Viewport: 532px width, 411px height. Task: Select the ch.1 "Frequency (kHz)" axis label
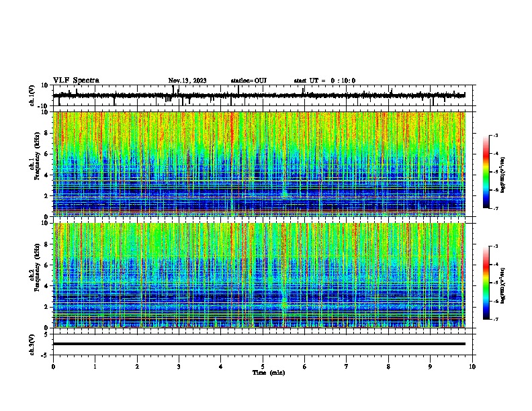click(37, 156)
